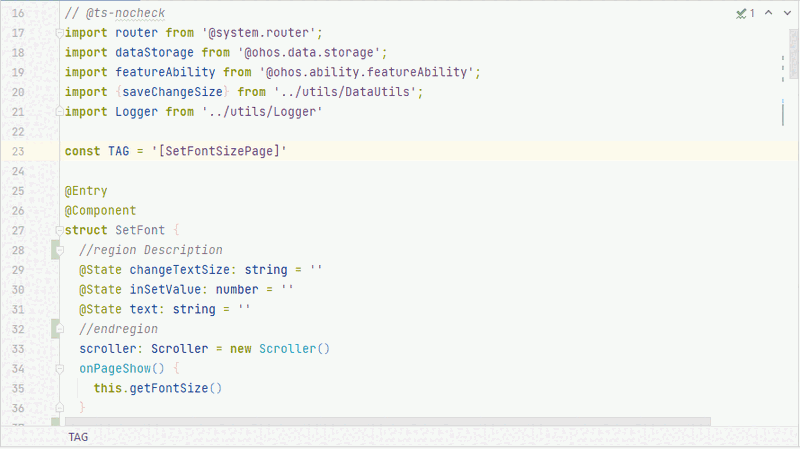The width and height of the screenshot is (800, 449).
Task: Click line number 27 in the gutter
Action: (18, 230)
